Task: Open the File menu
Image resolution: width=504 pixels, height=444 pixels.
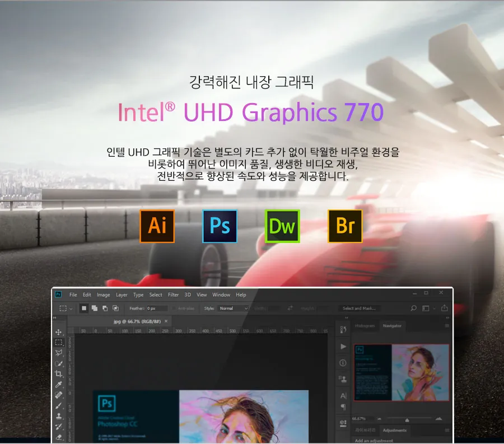Action: click(x=73, y=295)
